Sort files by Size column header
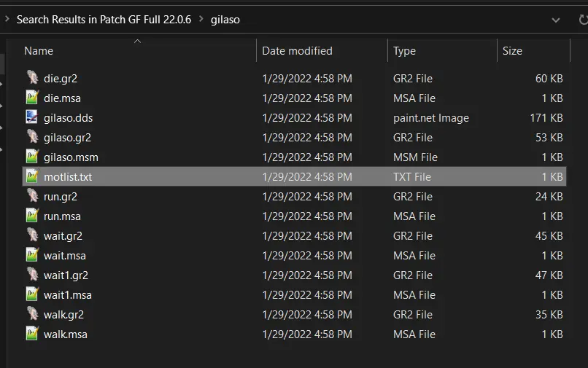The image size is (588, 368). pos(512,51)
